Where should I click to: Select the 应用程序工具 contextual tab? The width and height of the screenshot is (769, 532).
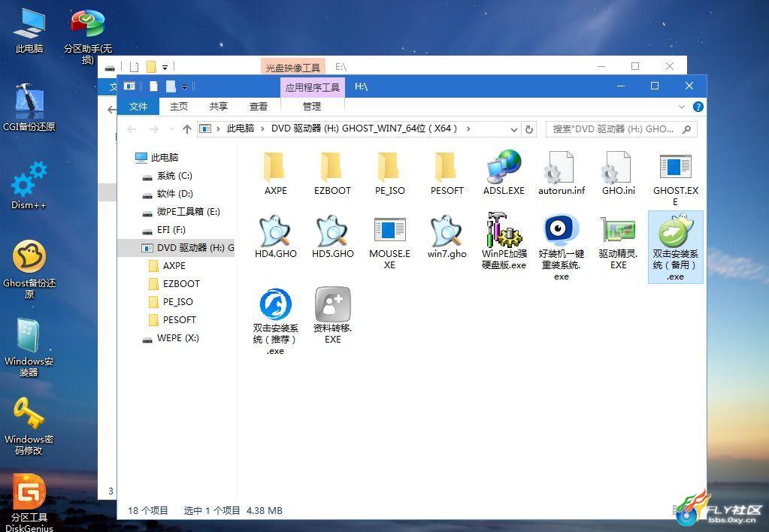(x=313, y=87)
